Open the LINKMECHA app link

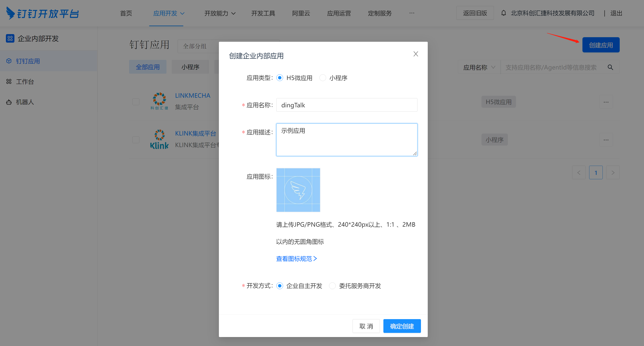coord(192,95)
